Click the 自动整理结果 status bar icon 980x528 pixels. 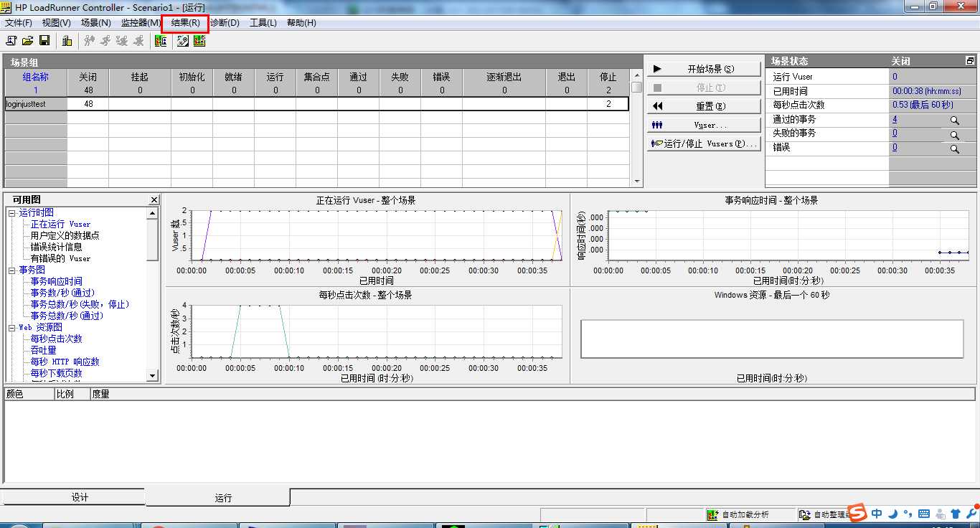(805, 515)
